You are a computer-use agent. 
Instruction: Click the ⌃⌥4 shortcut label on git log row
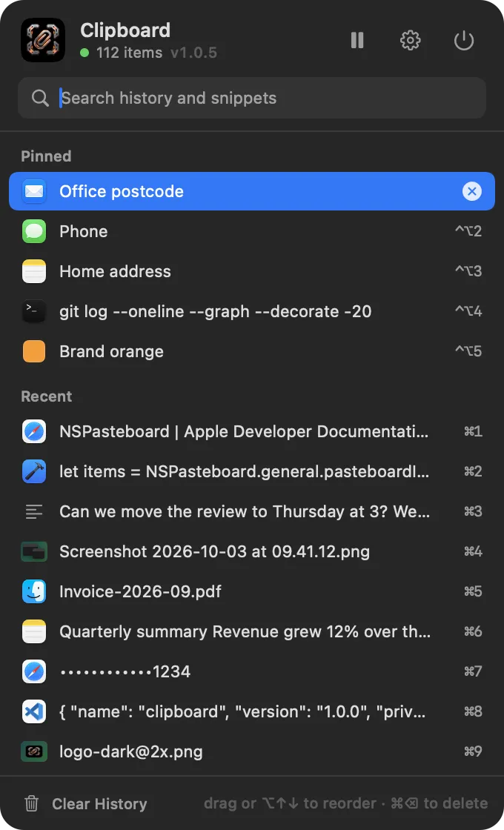(x=468, y=311)
